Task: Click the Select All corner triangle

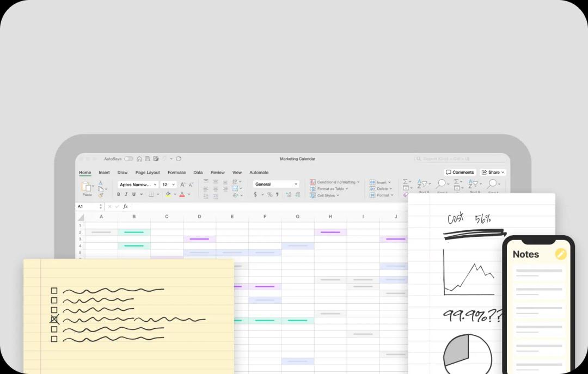Action: 80,217
